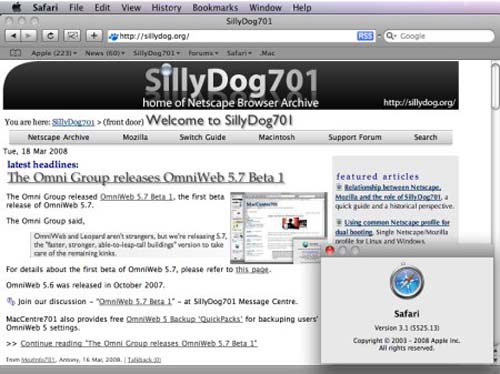Go forward with the forward arrow button

tap(29, 36)
